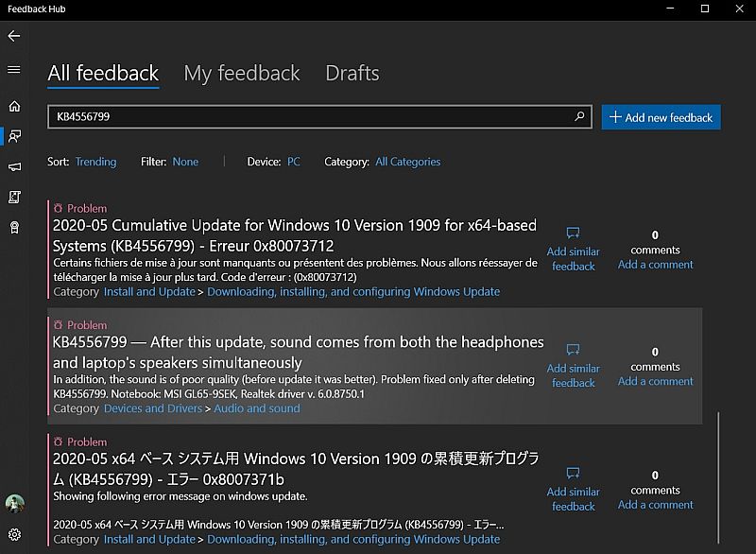This screenshot has width=756, height=554.
Task: Open the Audio and sound category link
Action: pyautogui.click(x=256, y=408)
